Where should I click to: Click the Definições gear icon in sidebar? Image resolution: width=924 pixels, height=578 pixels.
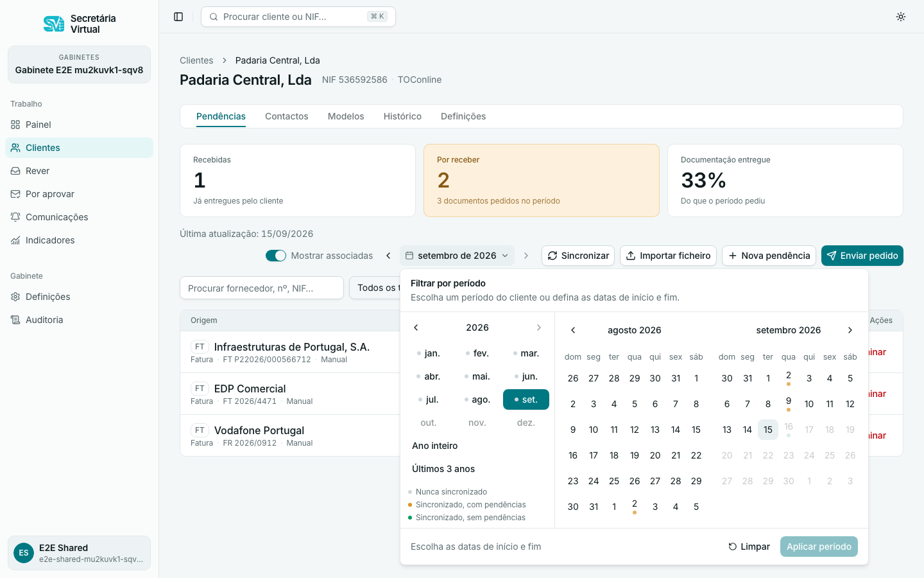[x=15, y=297]
